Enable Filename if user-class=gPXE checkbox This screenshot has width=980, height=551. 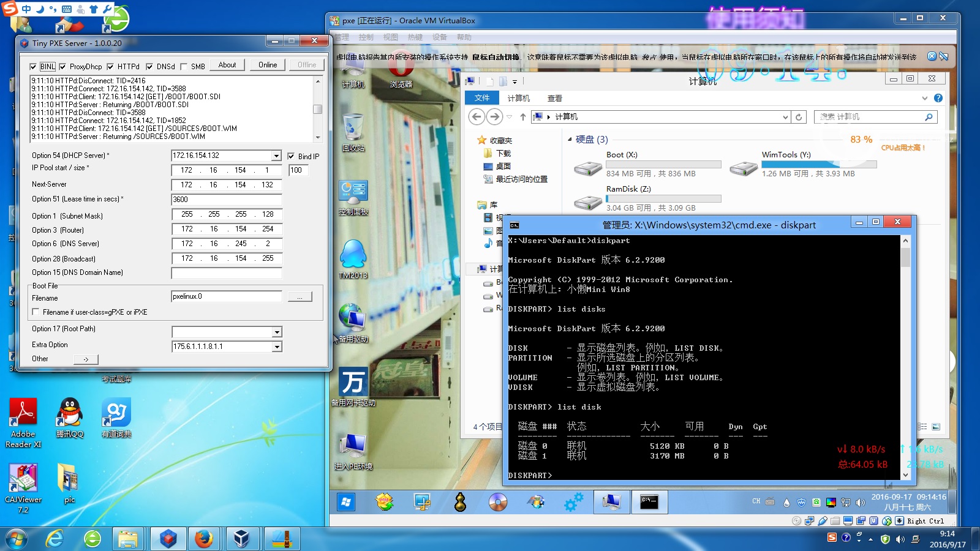coord(36,312)
